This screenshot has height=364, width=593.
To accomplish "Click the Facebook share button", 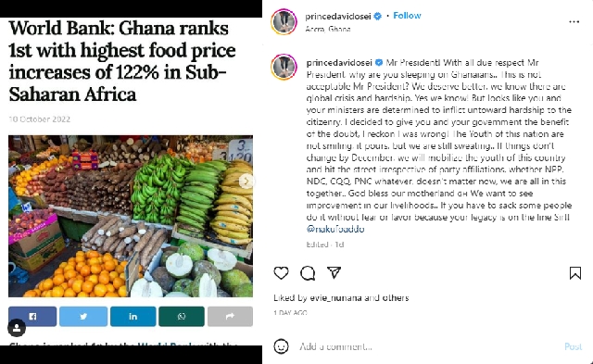I will [32, 317].
